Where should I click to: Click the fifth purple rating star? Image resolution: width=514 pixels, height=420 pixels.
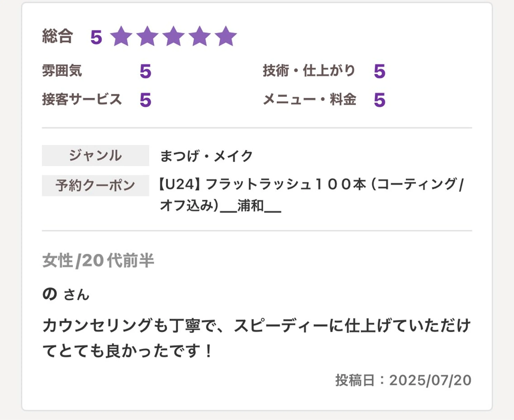click(x=226, y=37)
